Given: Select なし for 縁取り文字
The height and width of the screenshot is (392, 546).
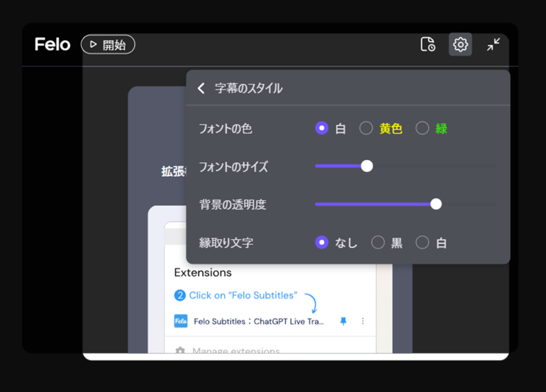Looking at the screenshot, I should pos(322,243).
